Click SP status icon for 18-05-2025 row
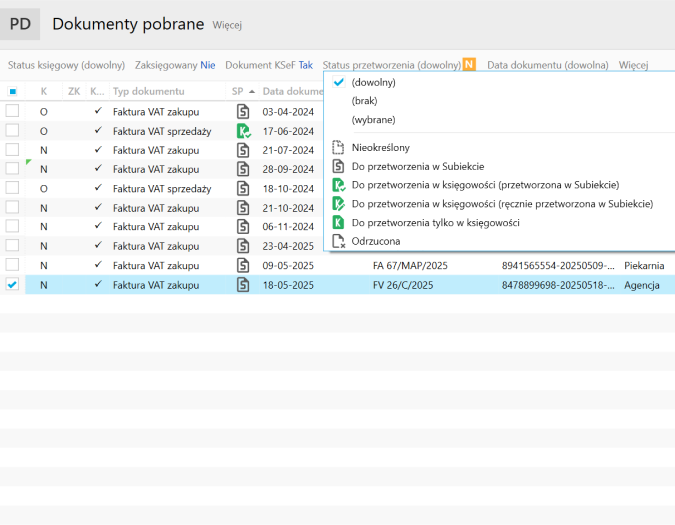Image resolution: width=675 pixels, height=525 pixels. point(243,285)
